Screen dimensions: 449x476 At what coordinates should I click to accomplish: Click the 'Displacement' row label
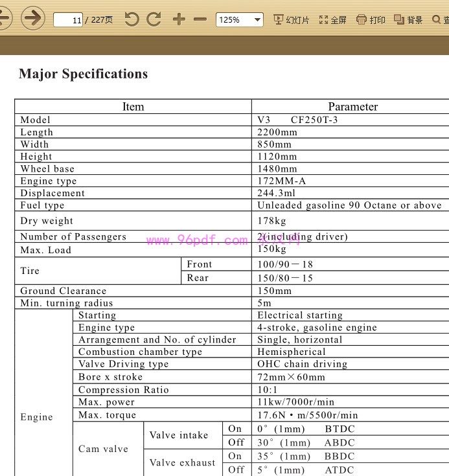52,193
